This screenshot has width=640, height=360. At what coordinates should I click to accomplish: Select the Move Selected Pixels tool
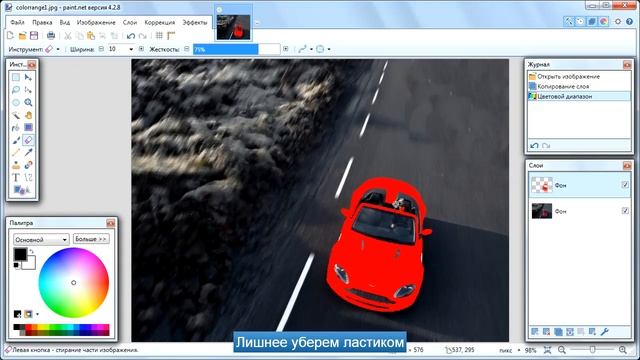tap(28, 77)
